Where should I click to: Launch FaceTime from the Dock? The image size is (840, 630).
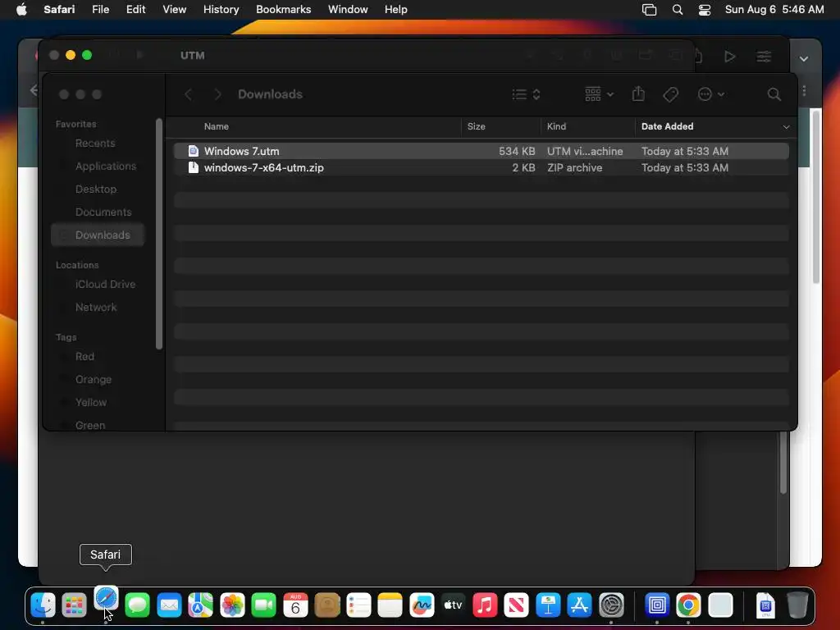tap(264, 605)
